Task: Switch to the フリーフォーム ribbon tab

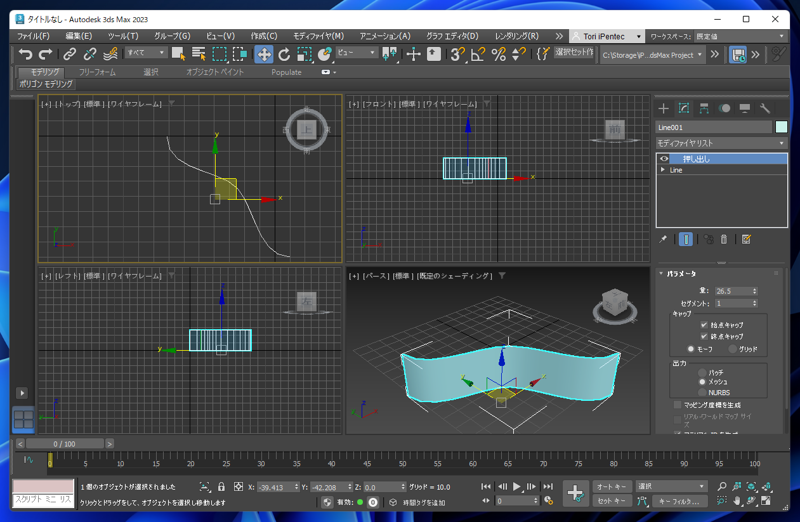Action: click(x=97, y=72)
